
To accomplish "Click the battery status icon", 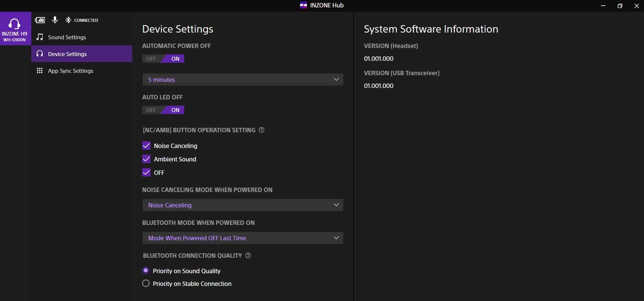I will [40, 20].
